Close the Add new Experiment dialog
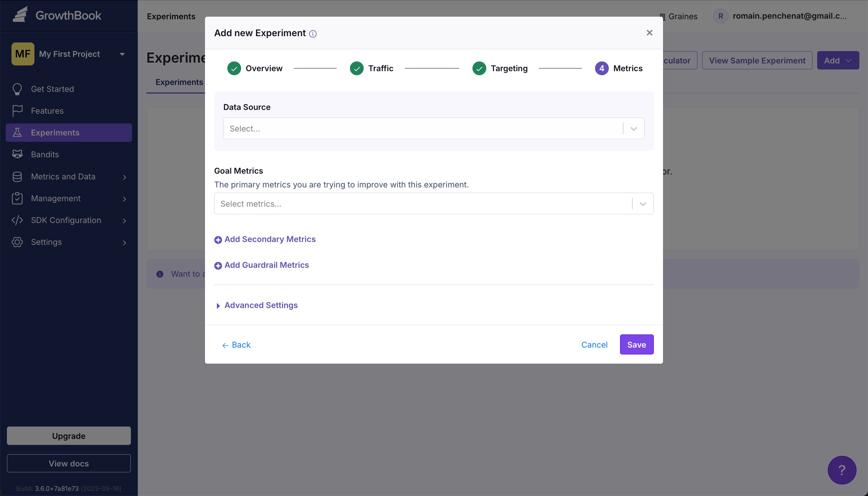This screenshot has width=868, height=496. (649, 33)
